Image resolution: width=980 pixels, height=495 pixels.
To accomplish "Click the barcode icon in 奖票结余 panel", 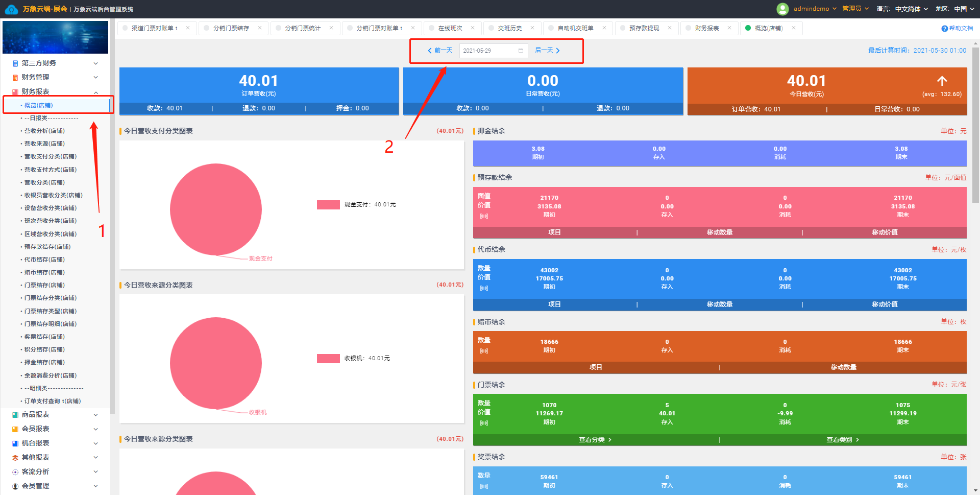I will coord(484,486).
